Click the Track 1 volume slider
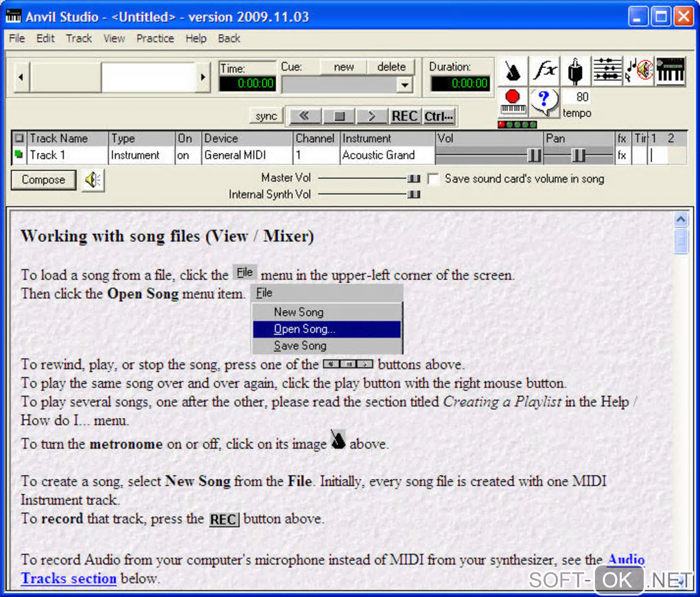The width and height of the screenshot is (700, 597). click(x=534, y=155)
